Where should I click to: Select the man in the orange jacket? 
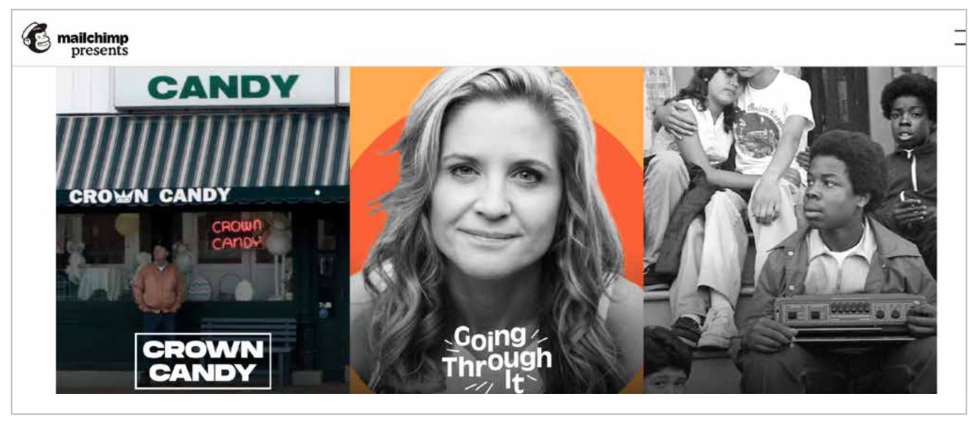[158, 288]
